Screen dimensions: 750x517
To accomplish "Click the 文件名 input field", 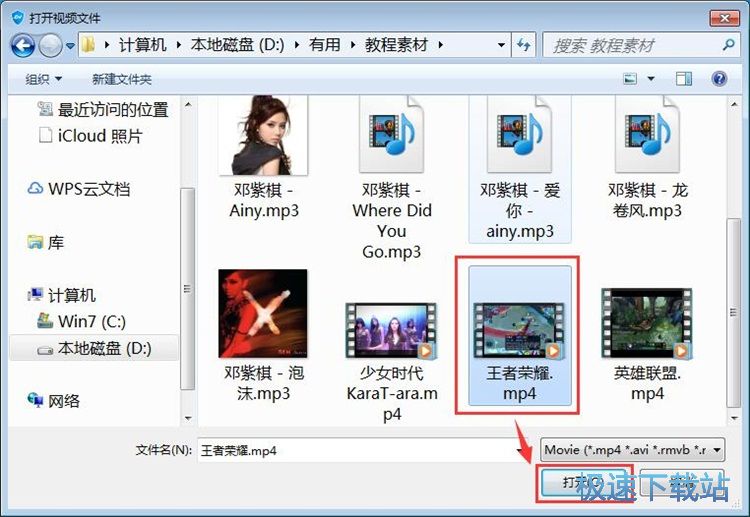I will (356, 450).
